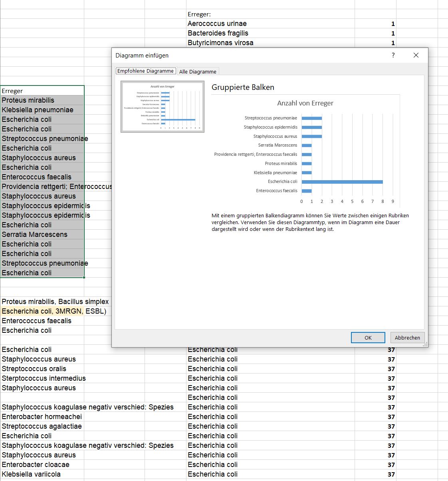The image size is (448, 481).
Task: Cancel with the Abbrechen button
Action: coord(407,338)
